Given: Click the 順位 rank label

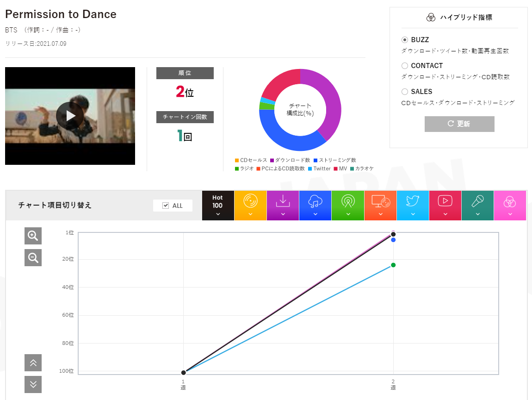Looking at the screenshot, I should 185,73.
